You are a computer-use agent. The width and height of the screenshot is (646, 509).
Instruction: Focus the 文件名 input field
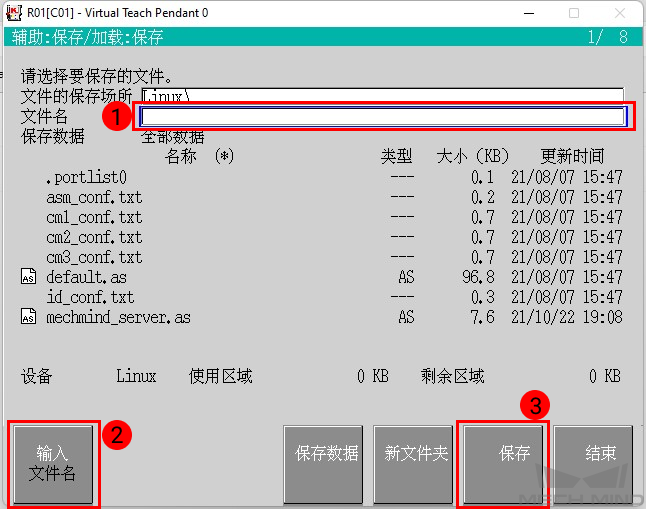click(x=383, y=117)
